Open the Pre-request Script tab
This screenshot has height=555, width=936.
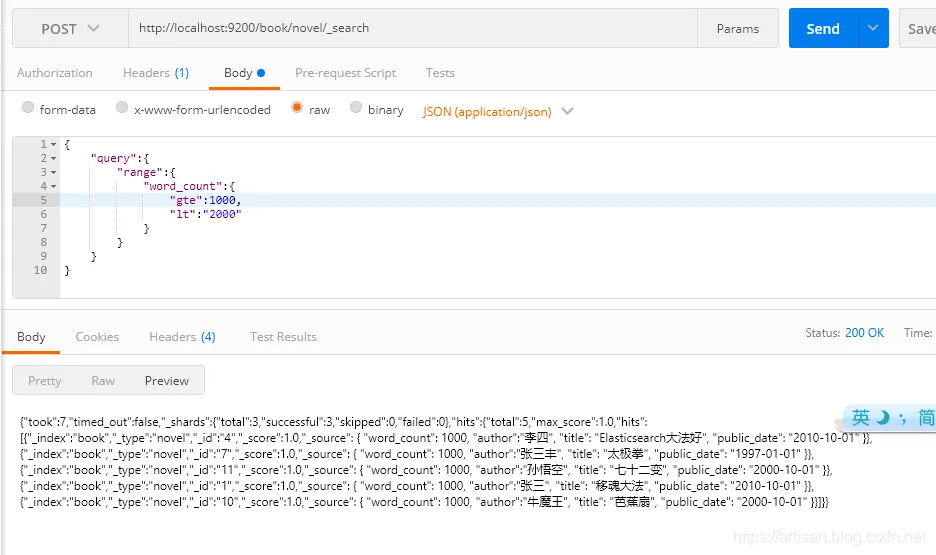click(x=345, y=73)
